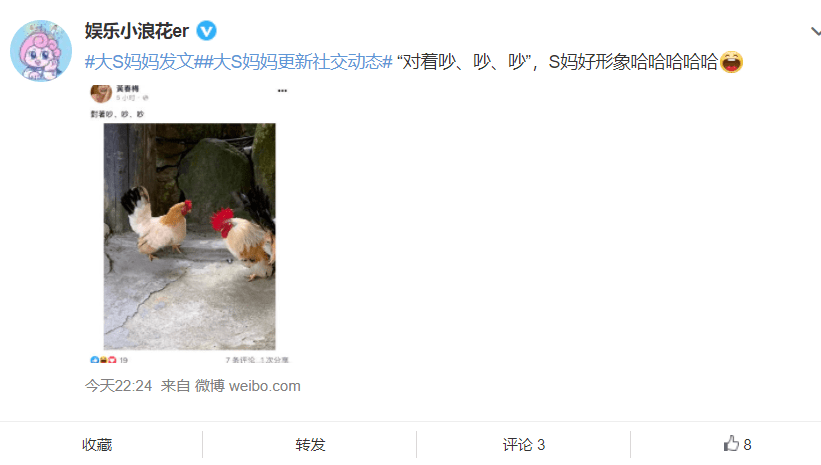Click the blue verified badge icon
The height and width of the screenshot is (465, 821).
[206, 31]
